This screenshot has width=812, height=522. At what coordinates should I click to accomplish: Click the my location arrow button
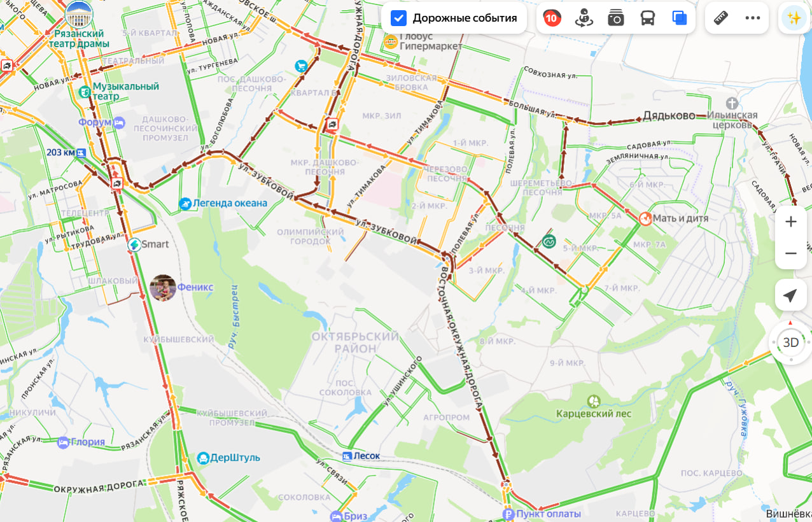791,295
